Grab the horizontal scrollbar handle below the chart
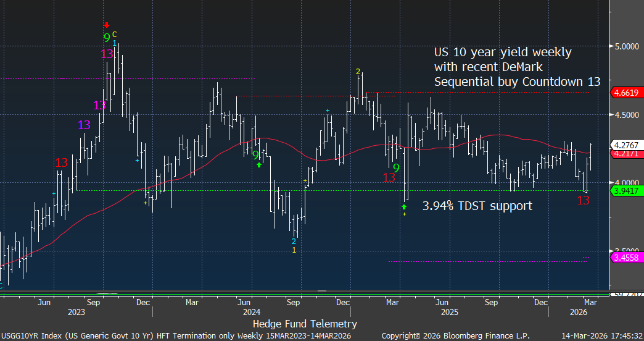The height and width of the screenshot is (341, 644). tap(321, 291)
